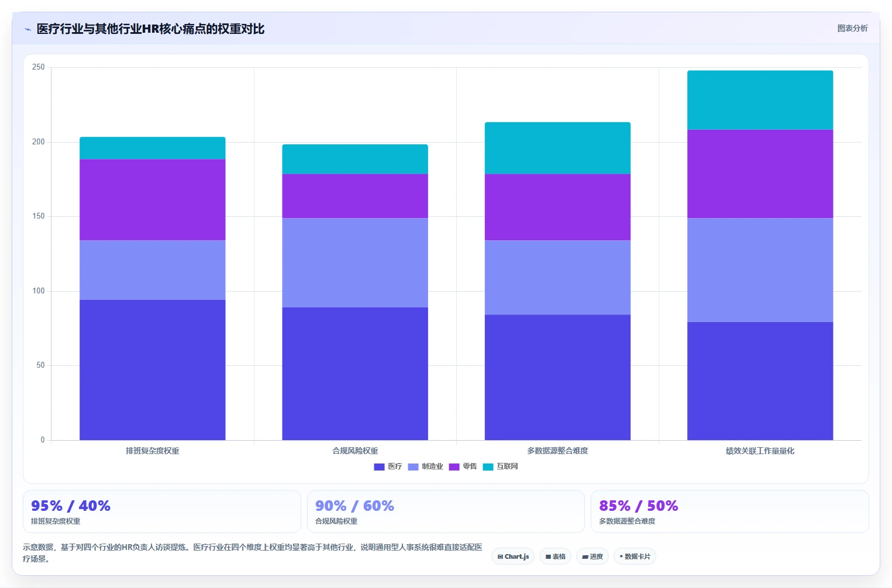Click the chart title 医疗行业与其他行业HR核心痛点的权重对比
The height and width of the screenshot is (588, 892).
(150, 29)
